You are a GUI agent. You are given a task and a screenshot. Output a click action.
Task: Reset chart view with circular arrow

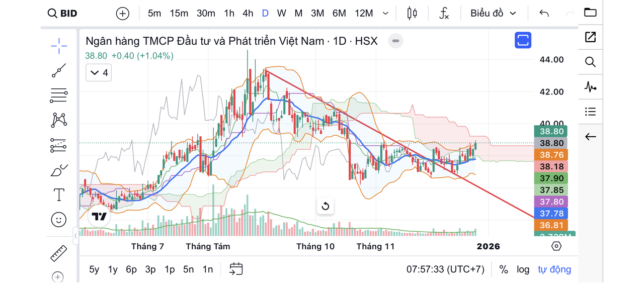[x=325, y=206]
